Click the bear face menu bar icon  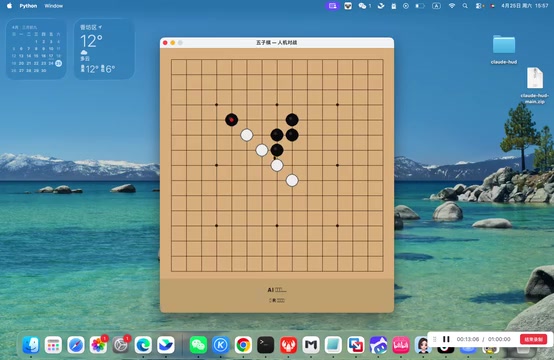(x=348, y=6)
